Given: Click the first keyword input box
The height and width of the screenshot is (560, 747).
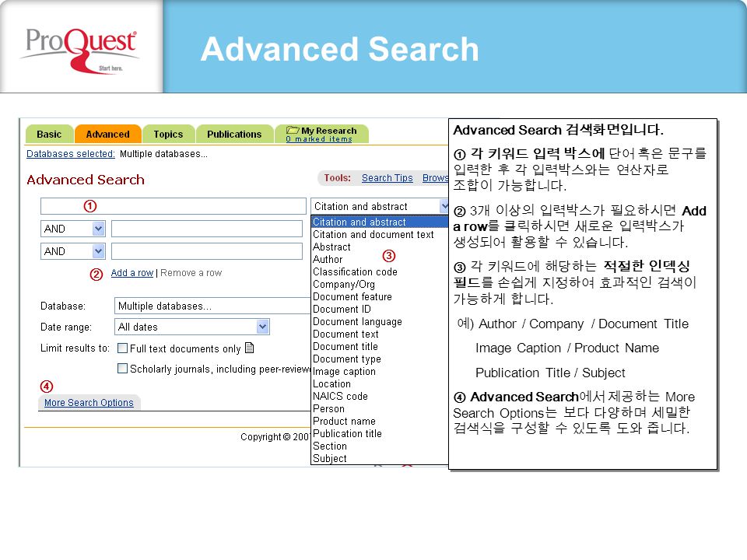Looking at the screenshot, I should pos(174,206).
